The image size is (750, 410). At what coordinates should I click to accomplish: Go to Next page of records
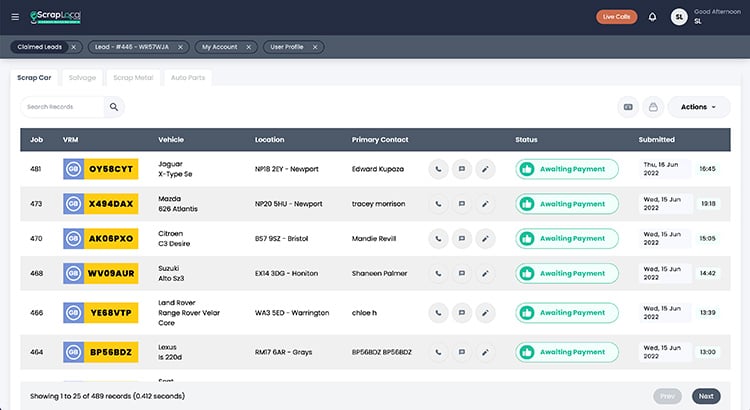point(706,396)
